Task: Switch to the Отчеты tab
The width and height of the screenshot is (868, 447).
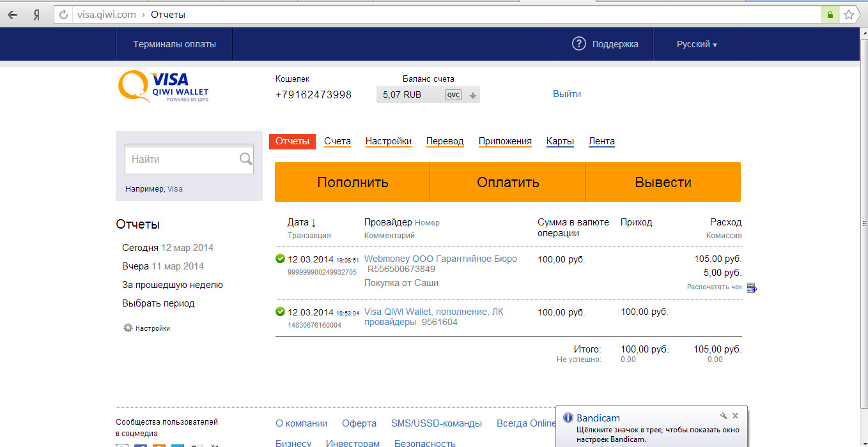Action: coord(292,141)
